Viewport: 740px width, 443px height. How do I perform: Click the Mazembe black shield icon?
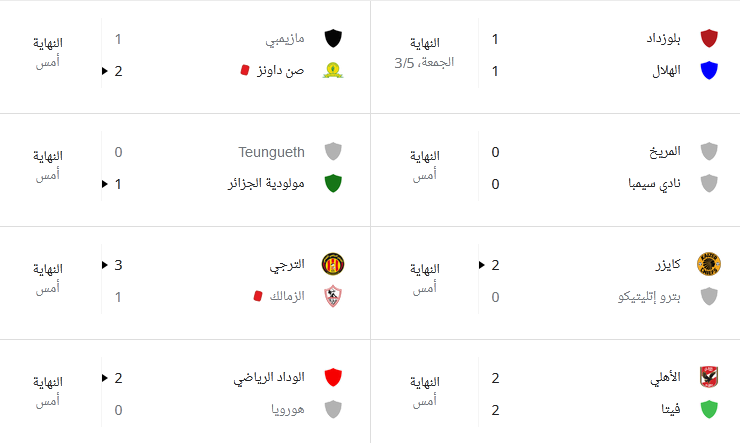(333, 39)
